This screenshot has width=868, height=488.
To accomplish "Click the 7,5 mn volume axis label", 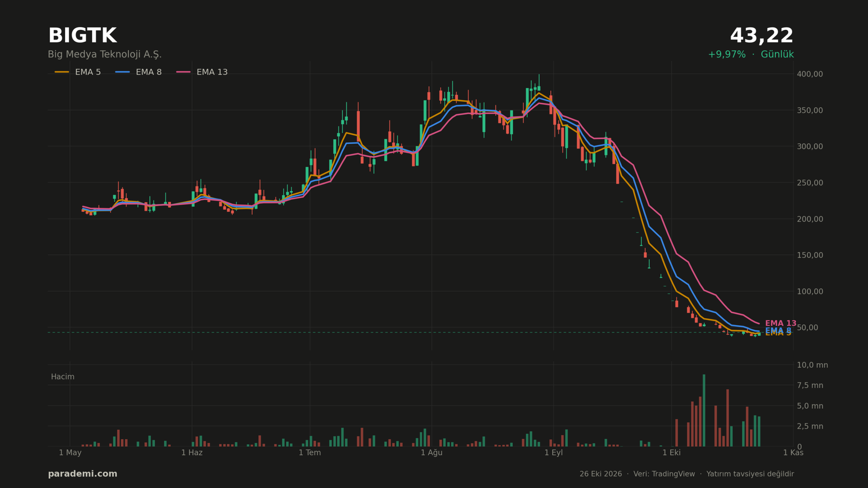I will pyautogui.click(x=810, y=386).
